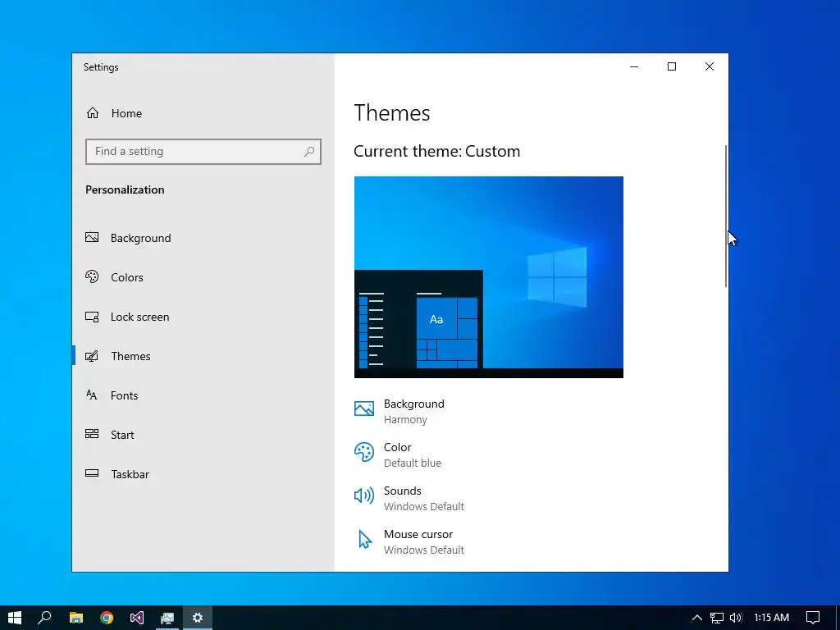Click the Current theme: Custom text
This screenshot has height=630, width=840.
coord(437,151)
